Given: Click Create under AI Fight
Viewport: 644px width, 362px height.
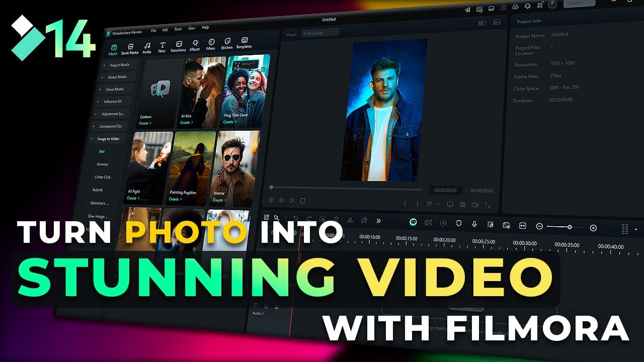Looking at the screenshot, I should pyautogui.click(x=132, y=198).
